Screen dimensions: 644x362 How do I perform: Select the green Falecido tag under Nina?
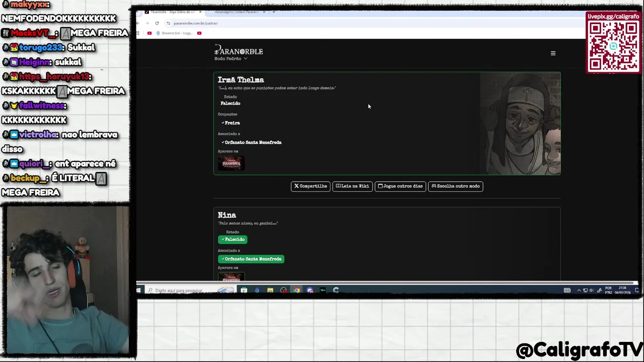(x=233, y=239)
